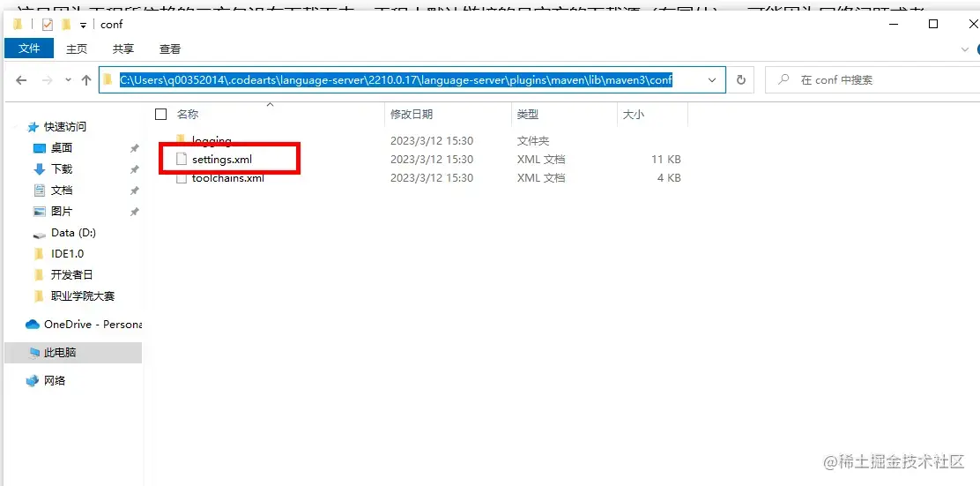
Task: Open IDE1.0 folder in sidebar
Action: (x=68, y=254)
